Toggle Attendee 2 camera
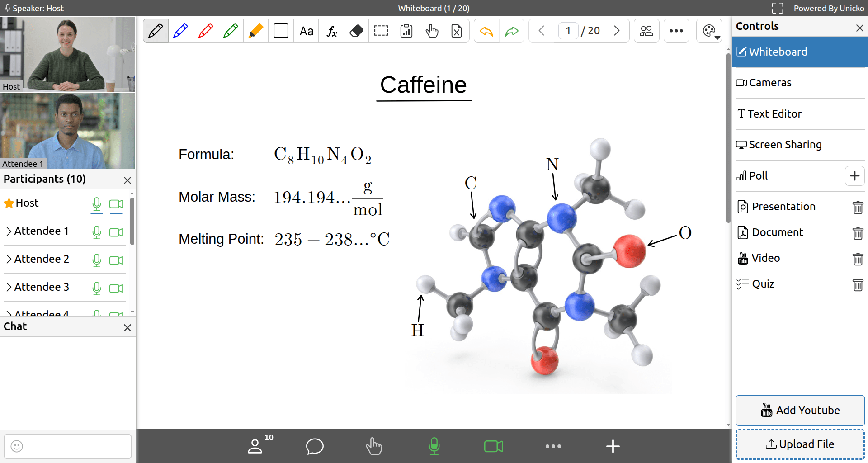This screenshot has height=463, width=868. [x=116, y=260]
